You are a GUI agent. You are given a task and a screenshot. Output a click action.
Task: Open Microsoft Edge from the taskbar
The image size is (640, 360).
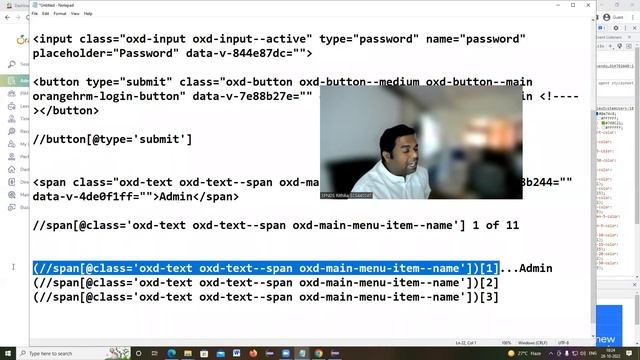171,353
